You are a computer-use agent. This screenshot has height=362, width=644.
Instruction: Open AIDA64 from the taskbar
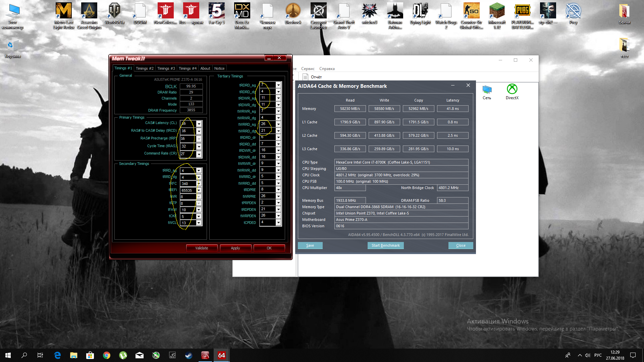(x=221, y=355)
